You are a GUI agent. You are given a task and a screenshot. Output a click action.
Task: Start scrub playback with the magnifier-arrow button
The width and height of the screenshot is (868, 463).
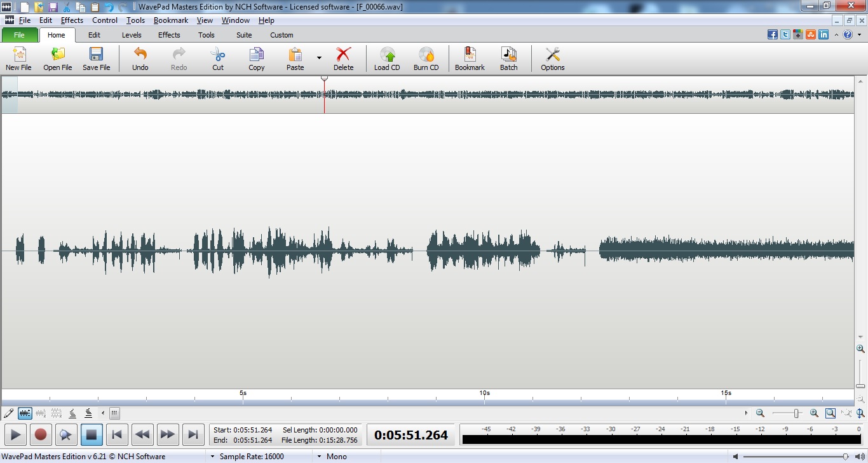point(66,435)
